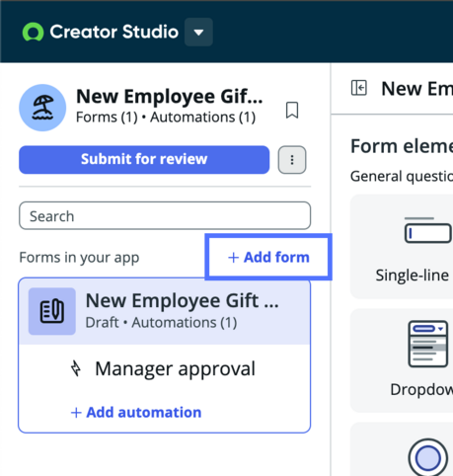Select the Dropdown form element
Viewport: 453px width, 476px height.
click(x=402, y=360)
